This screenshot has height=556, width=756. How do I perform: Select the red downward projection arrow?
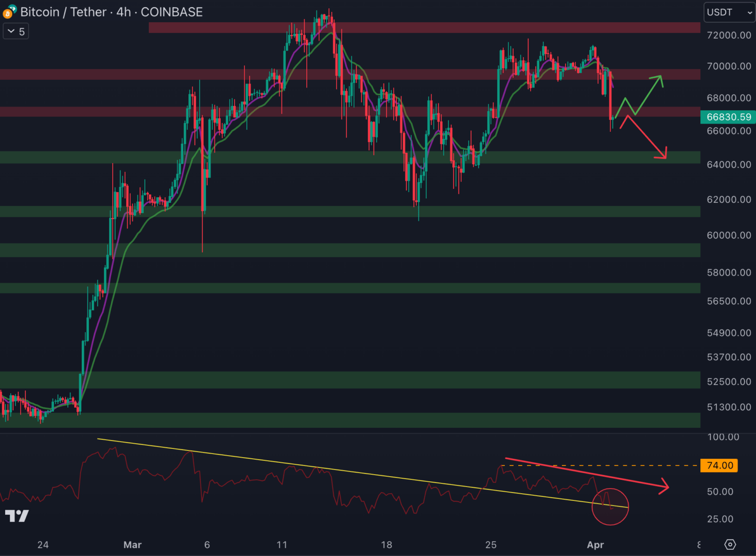(647, 137)
